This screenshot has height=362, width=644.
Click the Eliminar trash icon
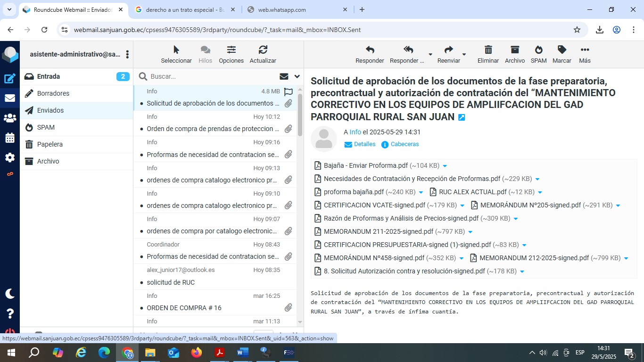[488, 50]
